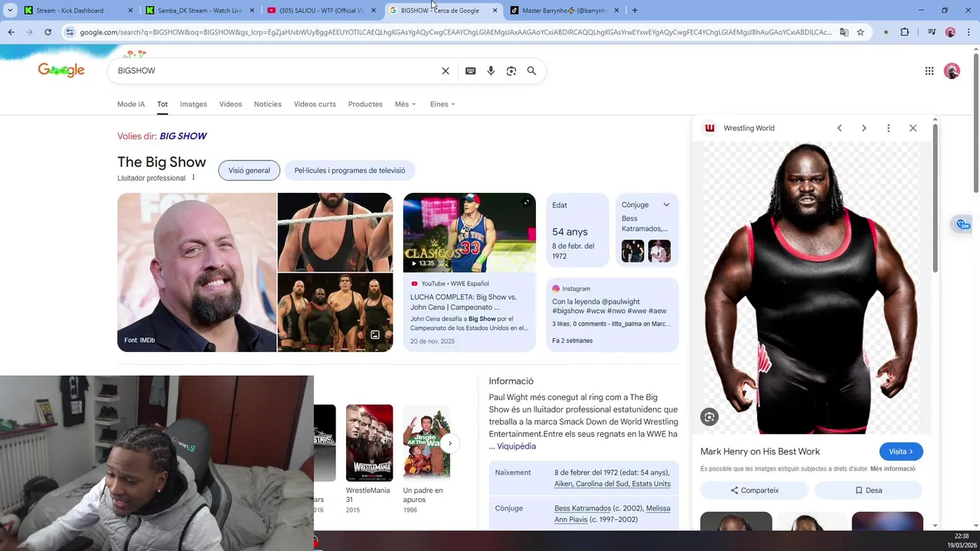This screenshot has height=551, width=980.
Task: Open Big Show IMDb portrait image
Action: (197, 272)
